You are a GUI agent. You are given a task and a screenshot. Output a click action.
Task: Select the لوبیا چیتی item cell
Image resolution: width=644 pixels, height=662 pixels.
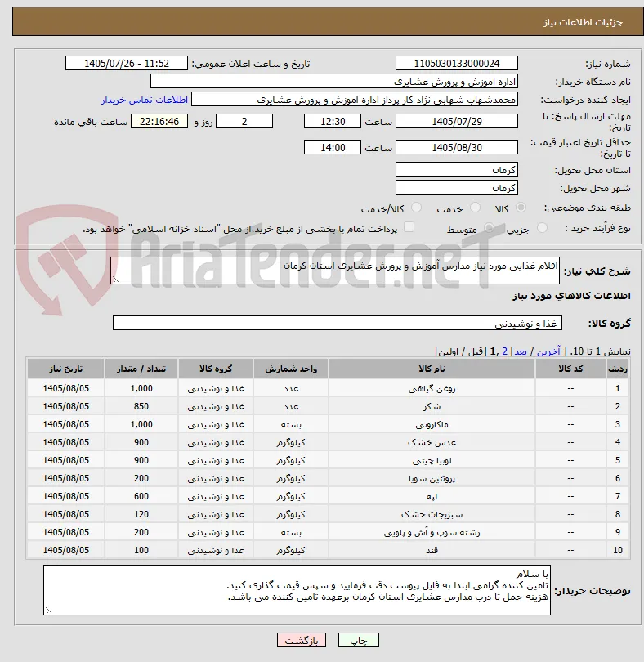[x=432, y=460]
